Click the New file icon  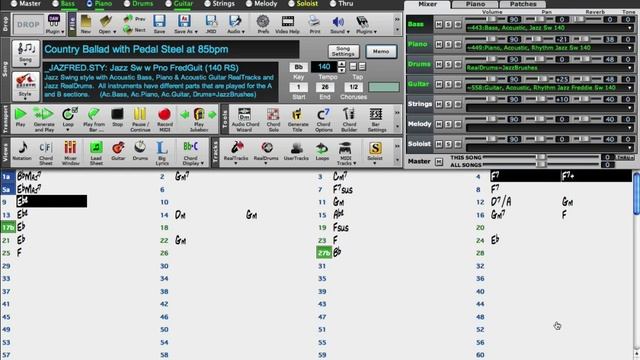pos(86,24)
